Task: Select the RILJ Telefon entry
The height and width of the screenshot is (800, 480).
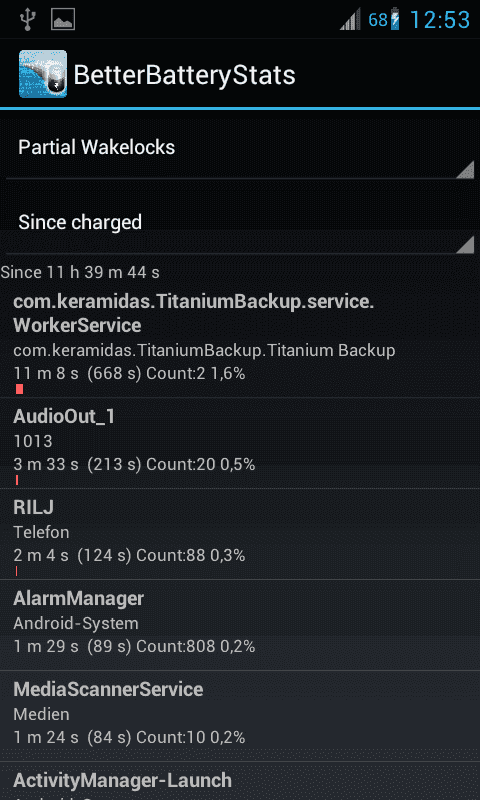Action: (240, 534)
